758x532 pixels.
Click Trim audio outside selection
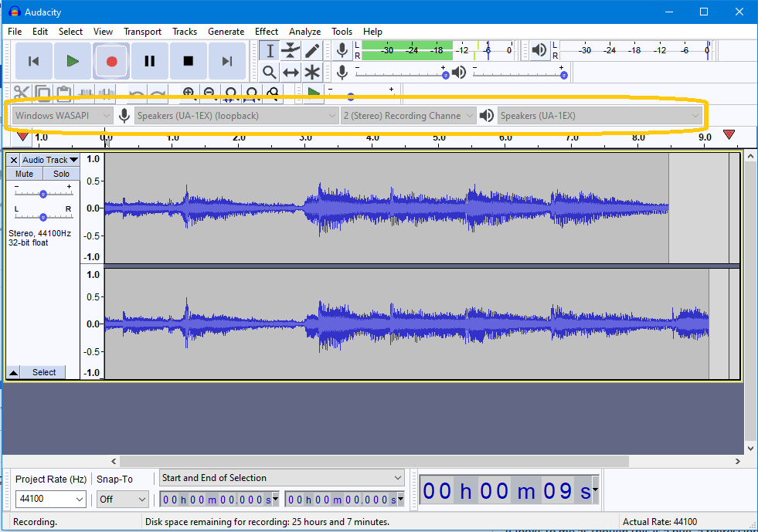pos(86,93)
